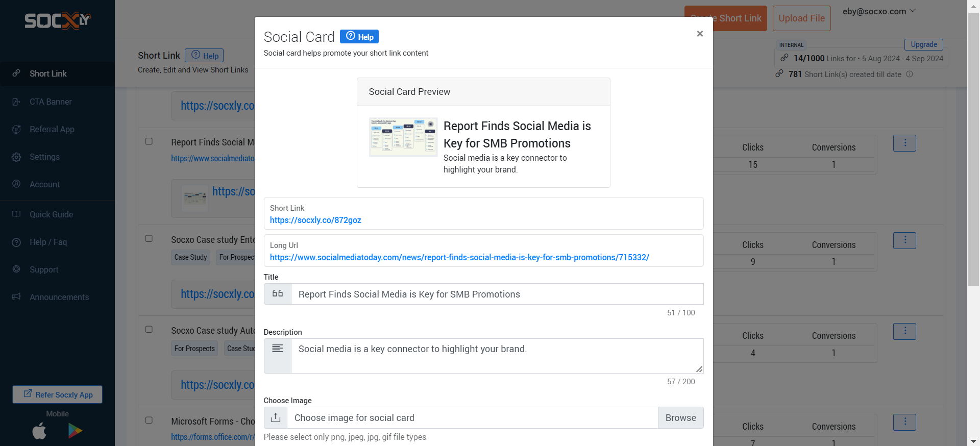Open options menu for Socxo Case study Auto row
Screen dimensions: 980x446
point(904,332)
